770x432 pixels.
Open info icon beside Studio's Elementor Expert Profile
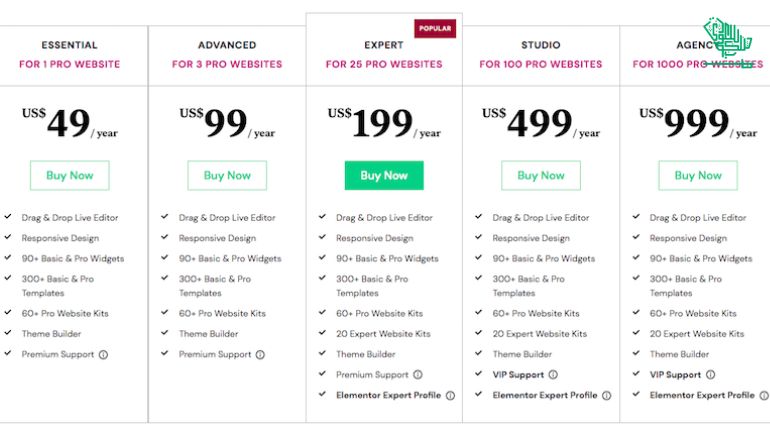(607, 396)
